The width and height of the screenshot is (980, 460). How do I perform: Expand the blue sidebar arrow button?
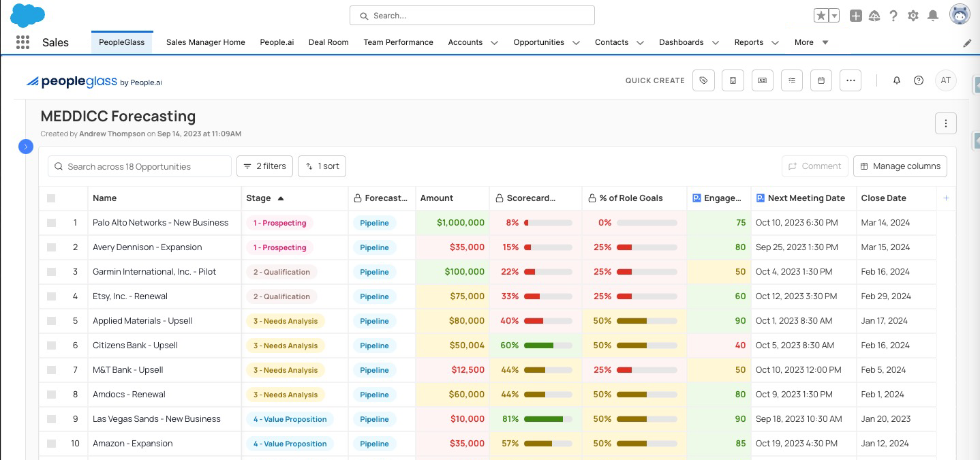tap(26, 147)
